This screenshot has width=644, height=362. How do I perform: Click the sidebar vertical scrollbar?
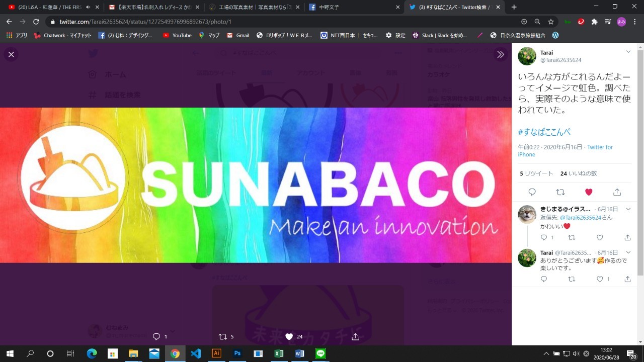(x=640, y=162)
